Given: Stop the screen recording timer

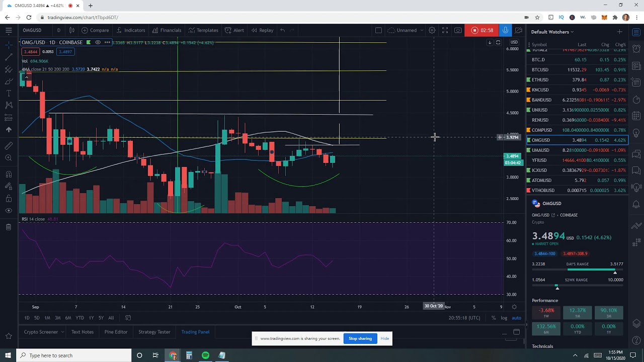Looking at the screenshot, I should [481, 30].
